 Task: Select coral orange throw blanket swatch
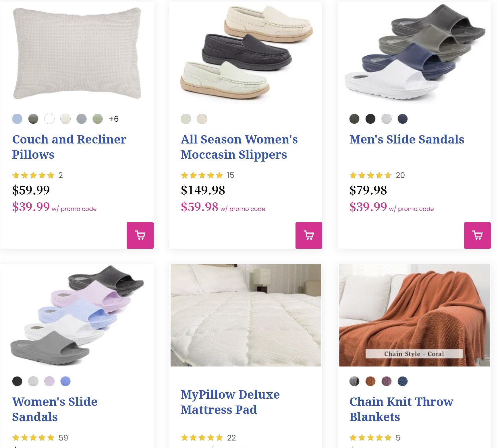pos(370,381)
